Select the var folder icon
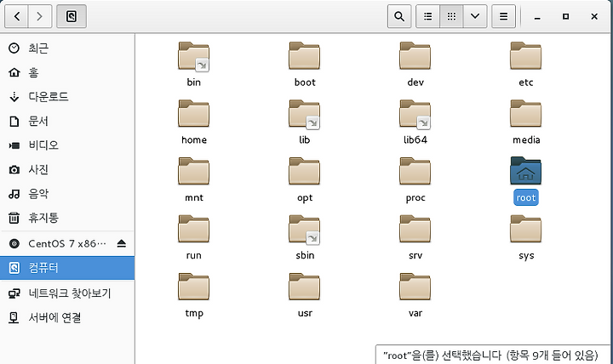 pos(415,287)
